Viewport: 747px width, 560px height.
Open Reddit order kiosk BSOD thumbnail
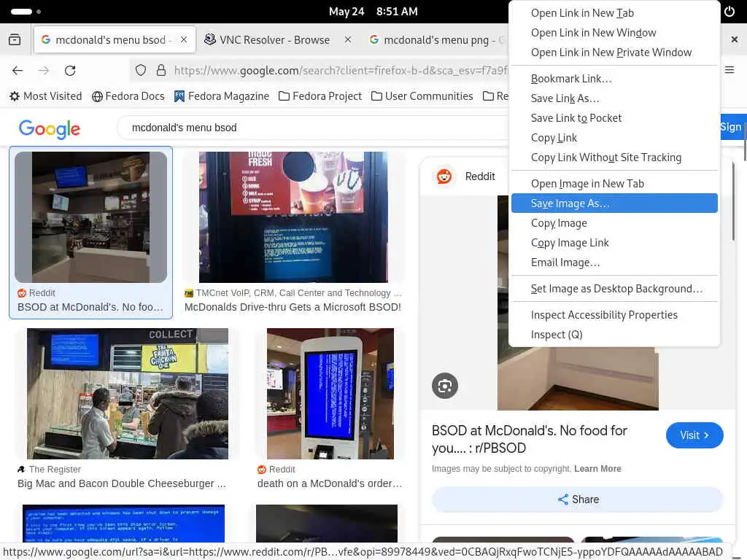pos(330,393)
